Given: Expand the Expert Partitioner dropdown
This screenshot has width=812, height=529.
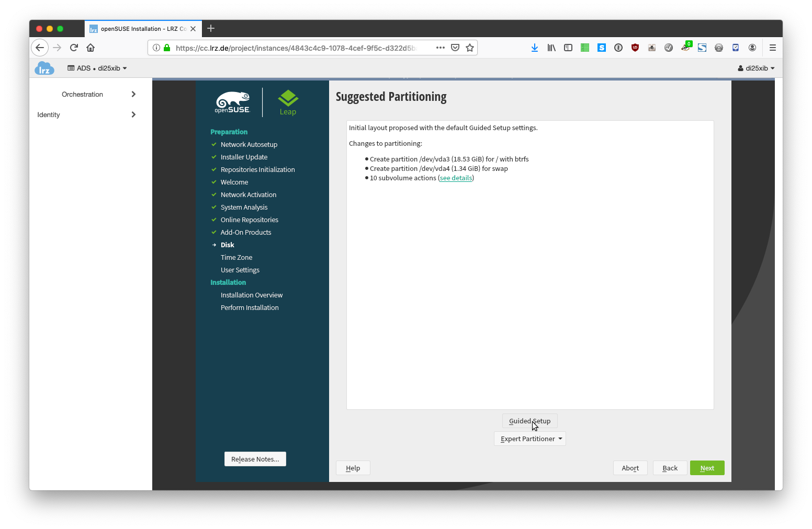Looking at the screenshot, I should pos(529,439).
